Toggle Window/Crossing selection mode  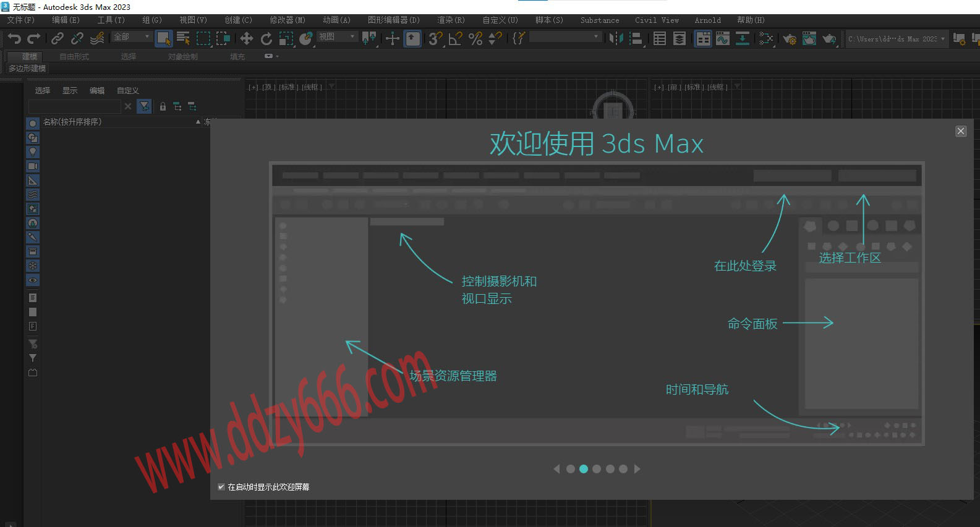point(223,39)
